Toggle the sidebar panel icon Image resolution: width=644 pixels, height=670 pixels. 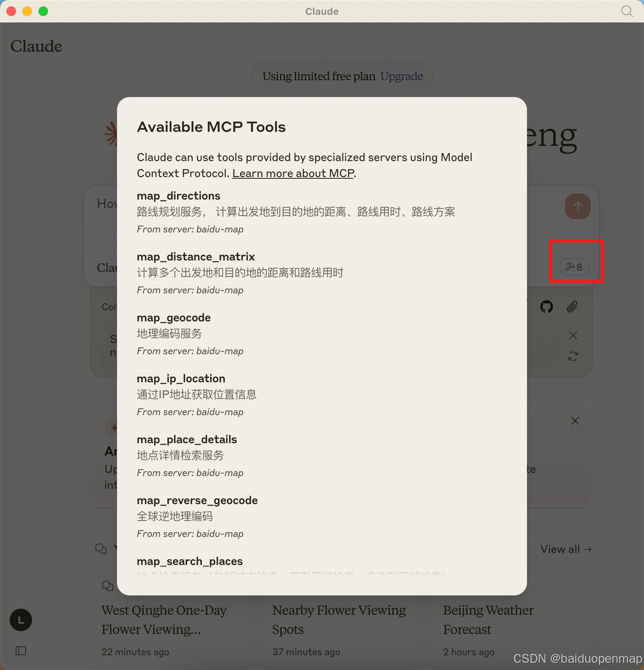(21, 651)
